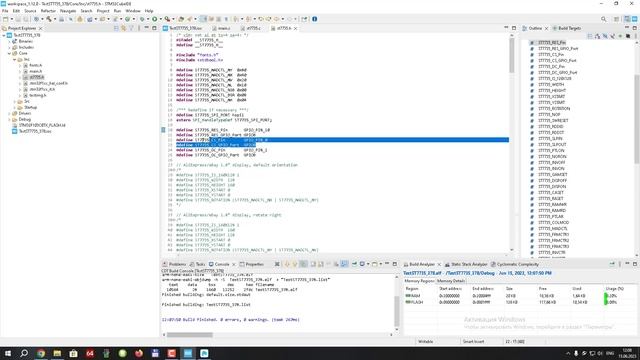This screenshot has width=640, height=360.
Task: Maximize the Build Analyzer panel
Action: pyautogui.click(x=635, y=264)
